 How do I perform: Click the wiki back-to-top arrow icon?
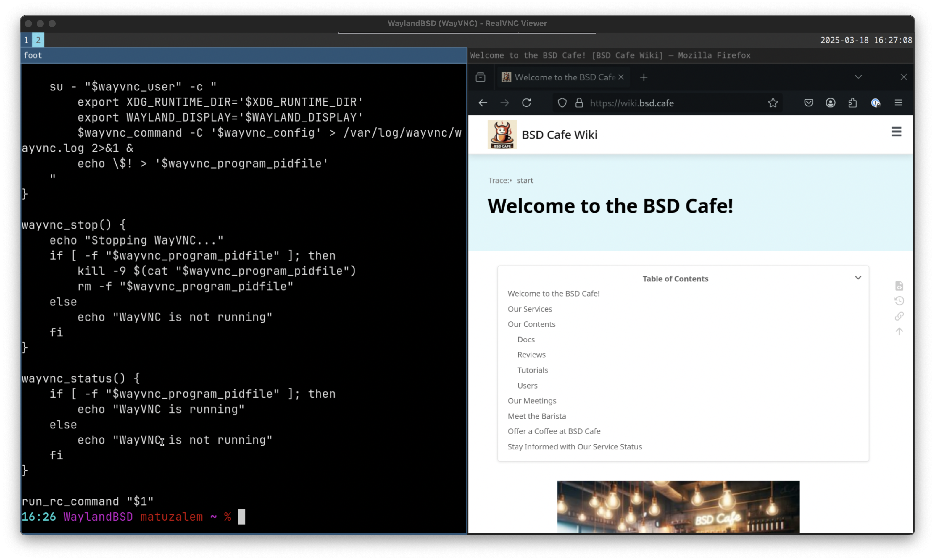click(899, 331)
